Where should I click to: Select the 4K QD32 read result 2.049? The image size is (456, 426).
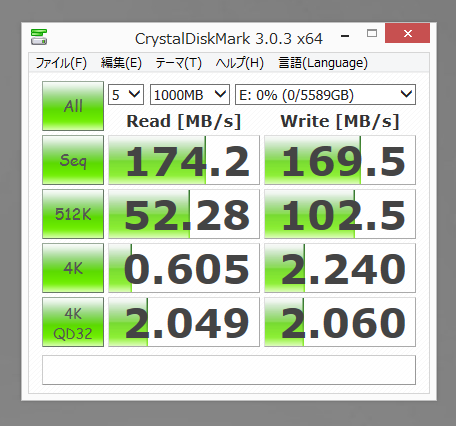[x=184, y=322]
